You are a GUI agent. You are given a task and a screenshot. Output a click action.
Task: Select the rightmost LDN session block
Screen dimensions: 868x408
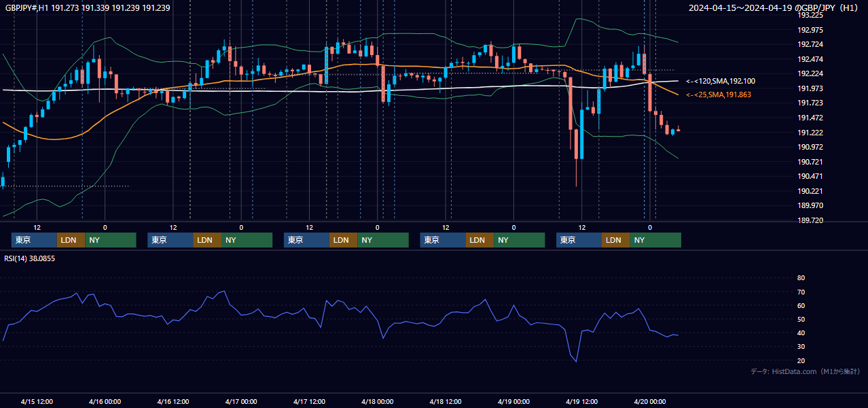click(x=615, y=240)
